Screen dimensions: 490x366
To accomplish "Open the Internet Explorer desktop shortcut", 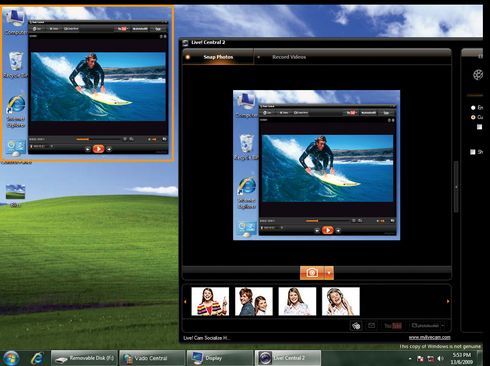I will coord(16,112).
